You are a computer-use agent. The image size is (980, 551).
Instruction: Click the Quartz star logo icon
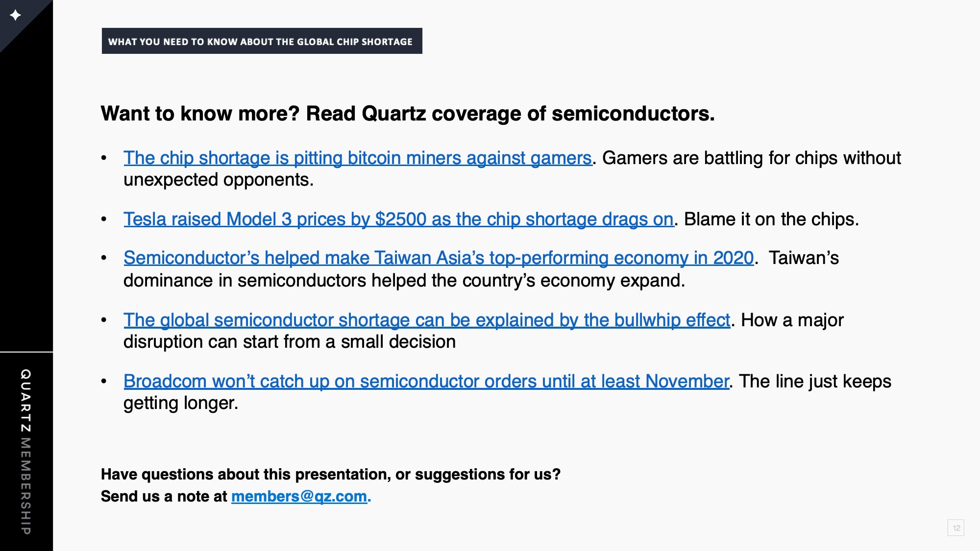(x=15, y=15)
